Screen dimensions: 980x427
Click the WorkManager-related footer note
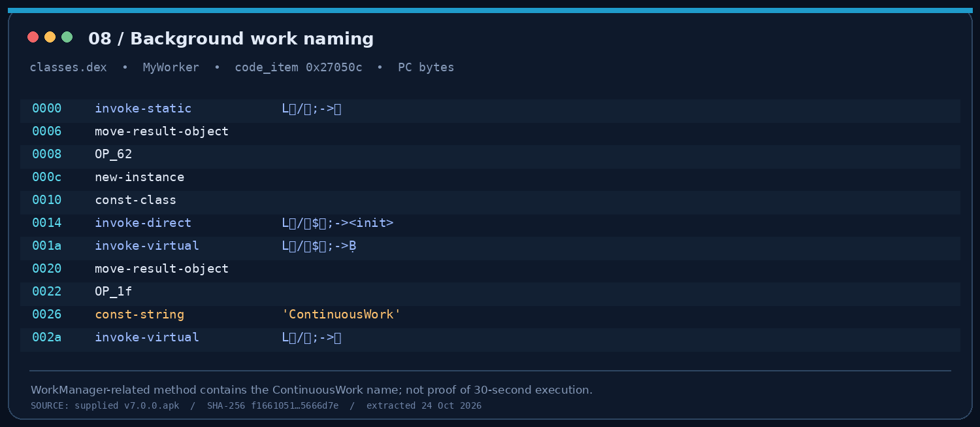(x=312, y=390)
